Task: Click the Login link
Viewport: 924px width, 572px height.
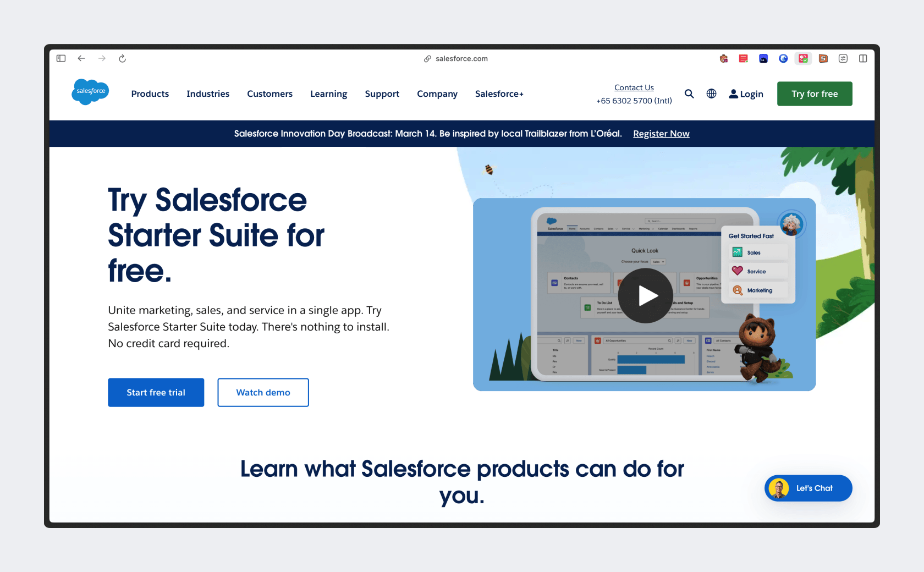Action: click(746, 94)
